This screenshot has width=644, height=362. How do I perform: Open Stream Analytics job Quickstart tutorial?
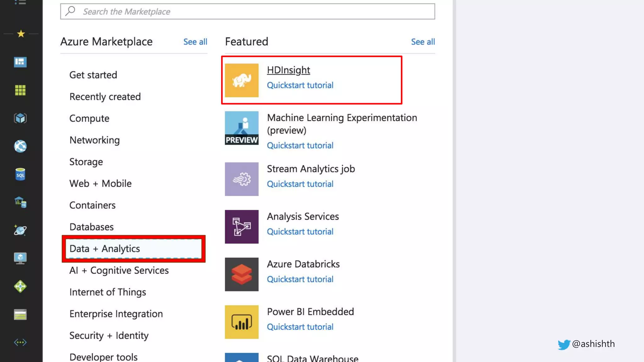300,184
